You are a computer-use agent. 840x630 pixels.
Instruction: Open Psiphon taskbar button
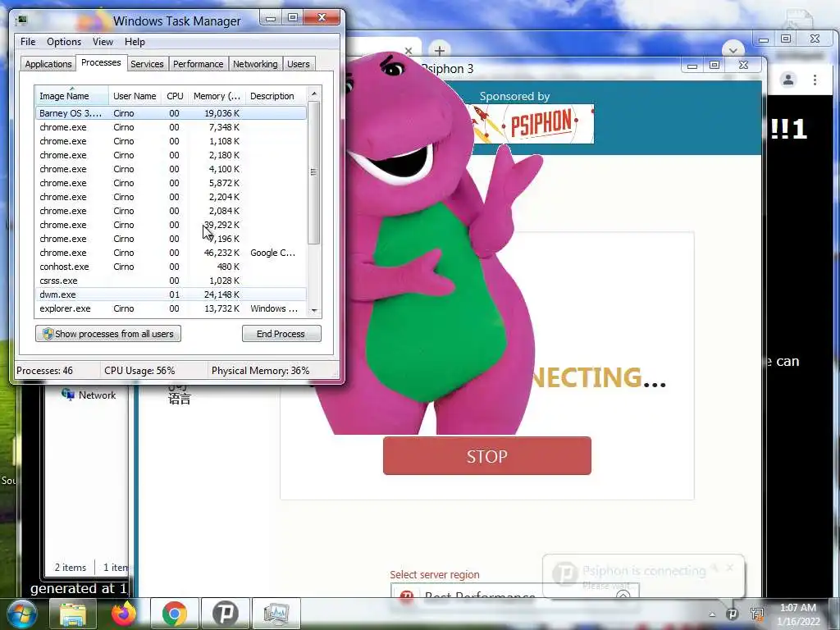[225, 614]
